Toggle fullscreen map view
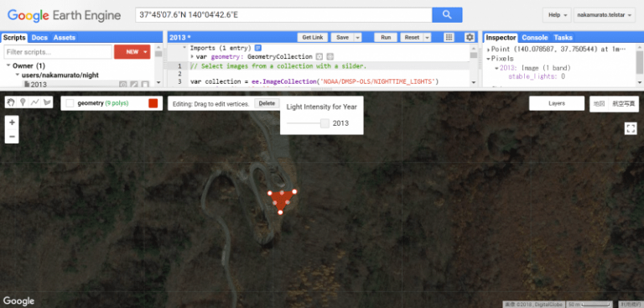Viewport: 644px width, 308px height. [630, 128]
